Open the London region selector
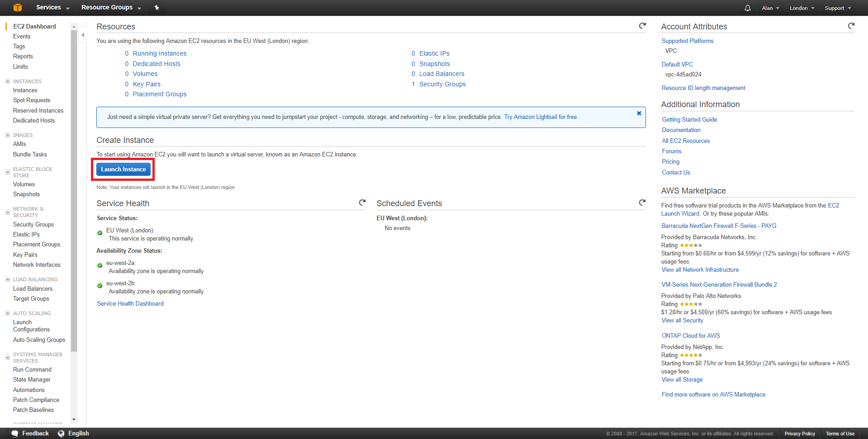The image size is (868, 439). click(802, 8)
